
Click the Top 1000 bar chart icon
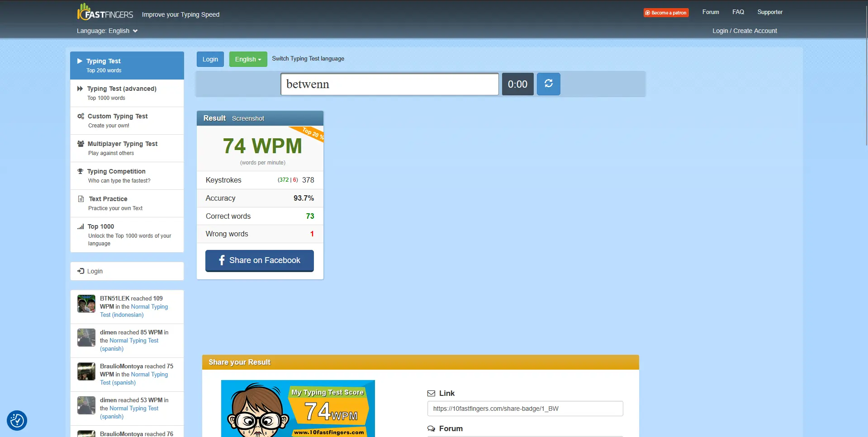pos(81,226)
